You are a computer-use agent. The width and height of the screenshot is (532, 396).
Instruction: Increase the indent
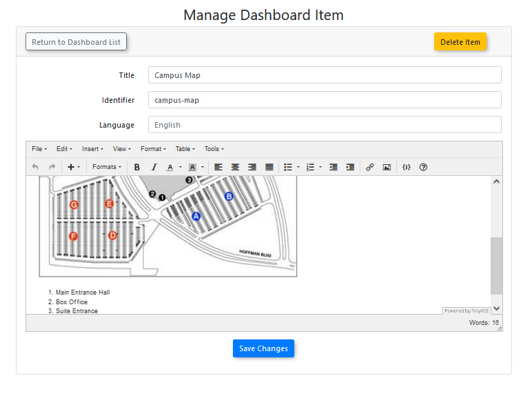click(350, 167)
